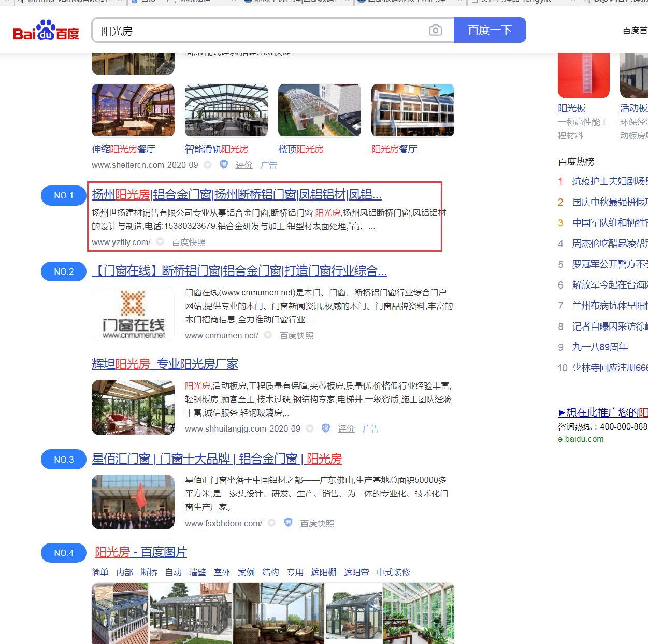This screenshot has width=648, height=644.
Task: Open the 智能滑轨阳光房 photo
Action: [226, 110]
